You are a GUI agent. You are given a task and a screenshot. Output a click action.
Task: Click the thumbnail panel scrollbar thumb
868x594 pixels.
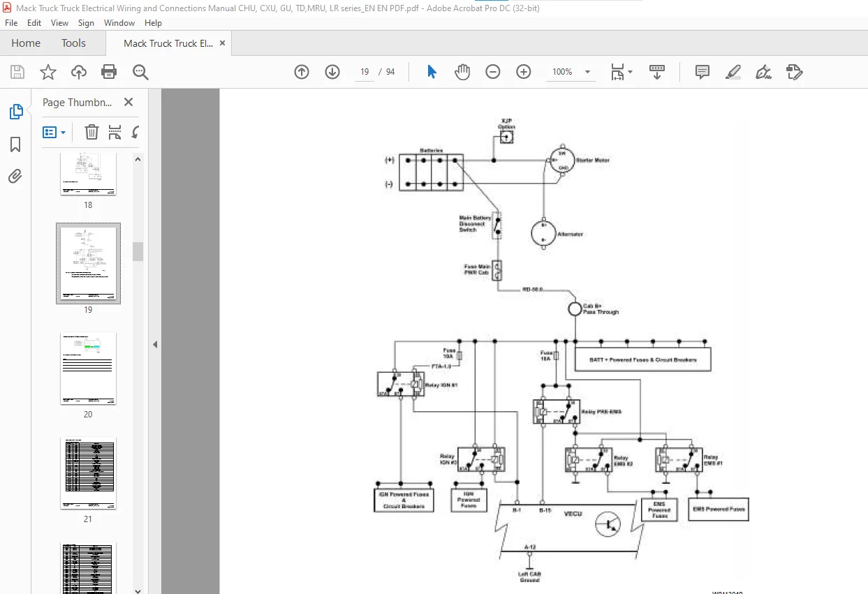click(138, 251)
